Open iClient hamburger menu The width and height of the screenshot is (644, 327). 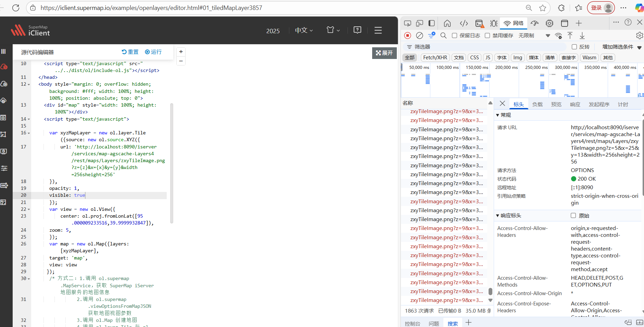click(x=378, y=30)
